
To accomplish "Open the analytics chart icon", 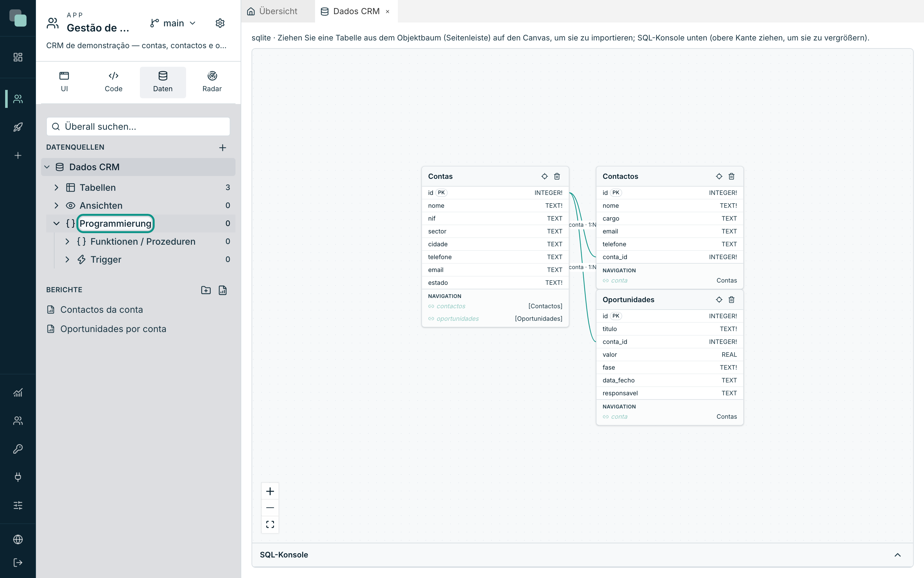I will (18, 393).
